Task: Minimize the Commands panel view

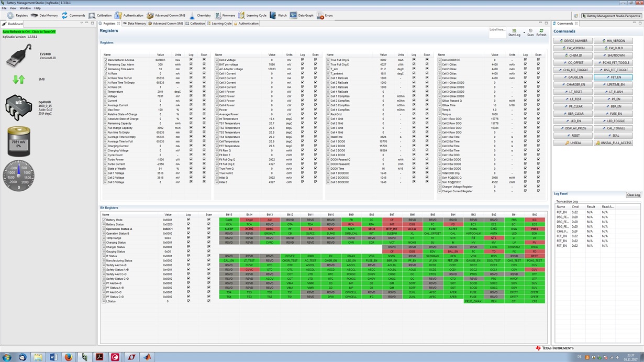Action: point(635,24)
